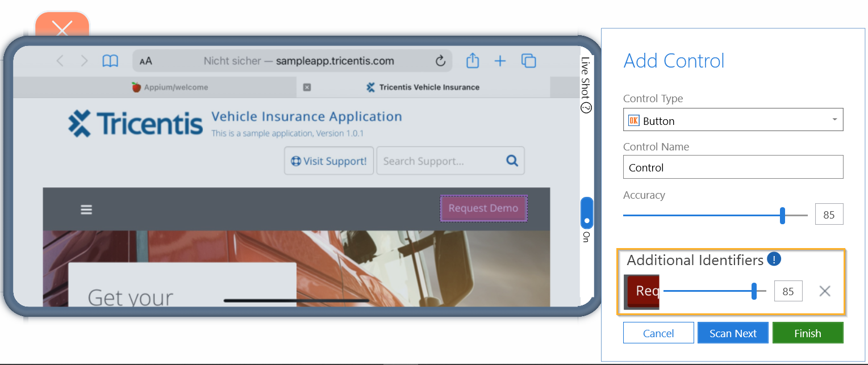Screen dimensions: 868x365
Task: Toggle the Live Shot On switch
Action: tap(587, 213)
